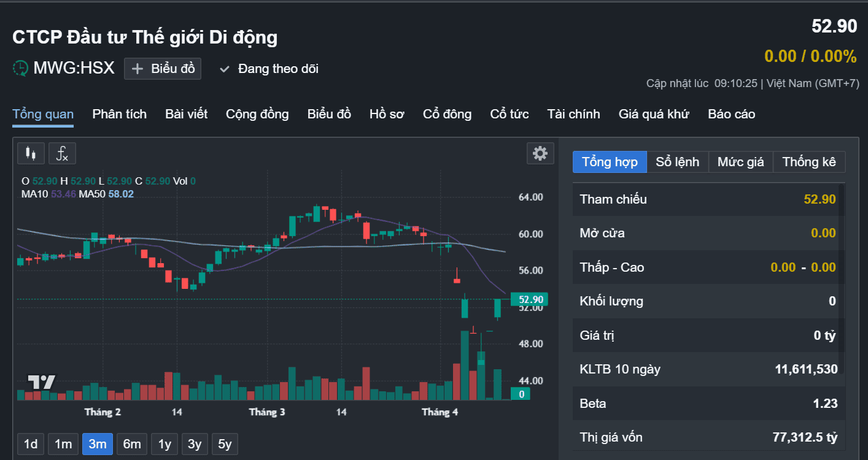Click the Tháng 4 date label on the time axis
Image resolution: width=868 pixels, height=460 pixels.
[440, 412]
